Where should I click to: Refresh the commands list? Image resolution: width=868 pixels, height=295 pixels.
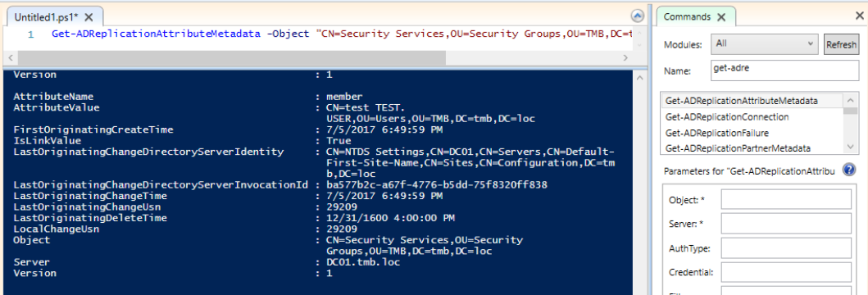point(841,44)
